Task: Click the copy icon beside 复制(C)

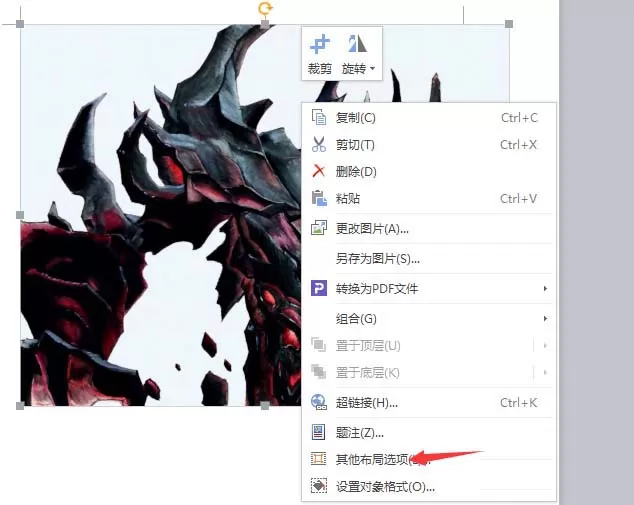Action: pos(319,118)
